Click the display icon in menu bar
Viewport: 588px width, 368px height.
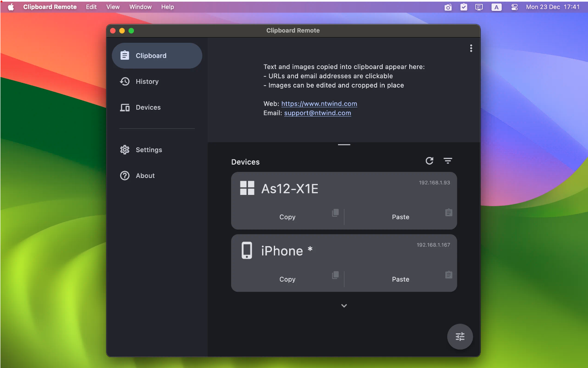[x=479, y=7]
